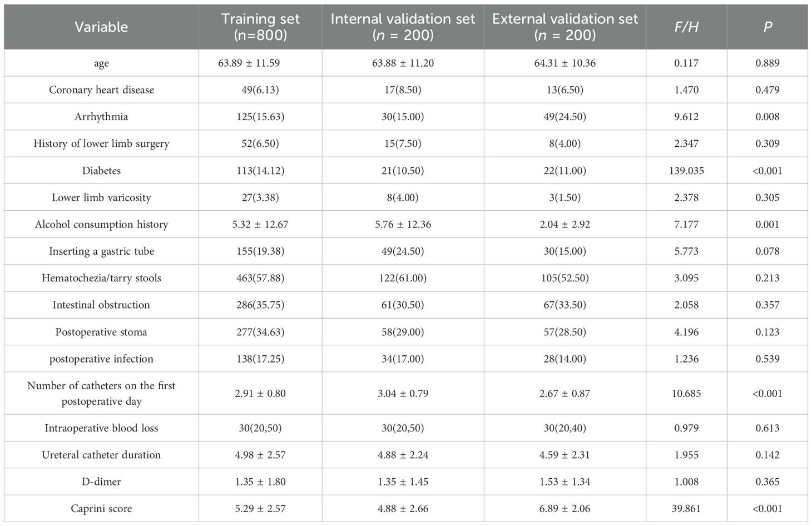This screenshot has width=812, height=526.
Task: Select the External validation set header
Action: 565,27
